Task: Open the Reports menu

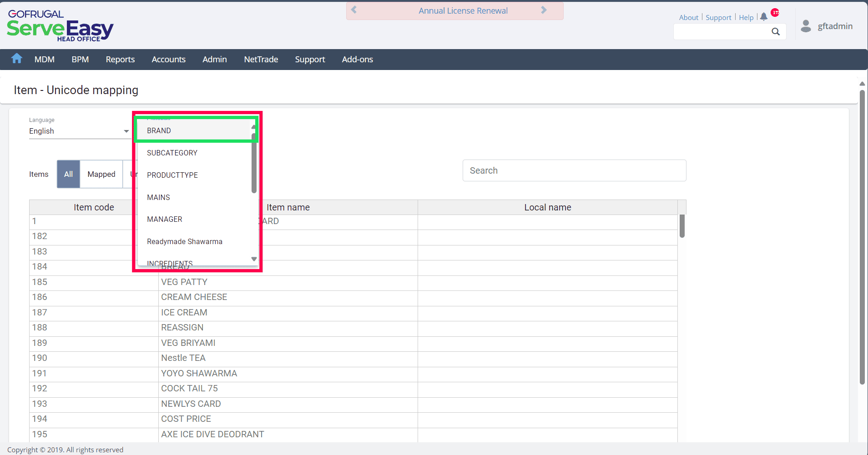Action: [x=120, y=60]
